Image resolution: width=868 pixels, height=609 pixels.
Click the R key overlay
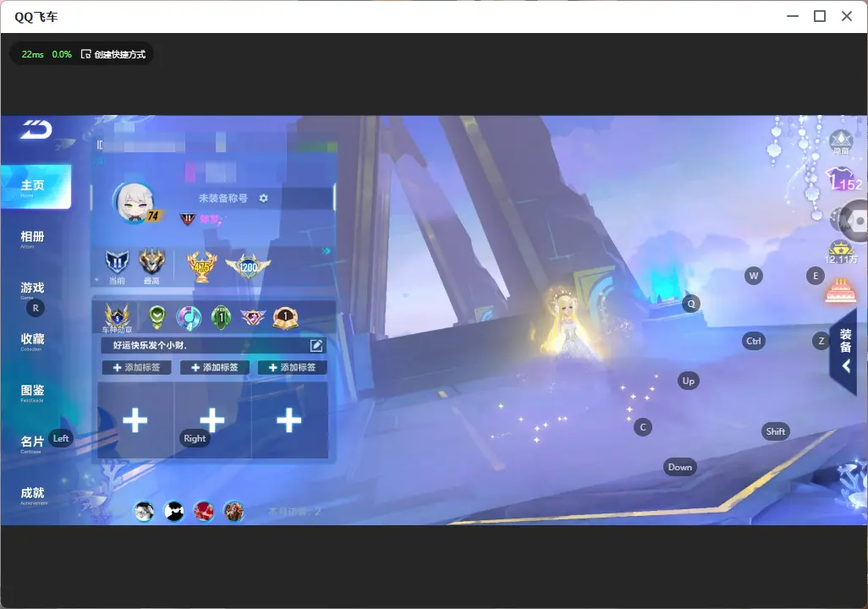click(36, 309)
